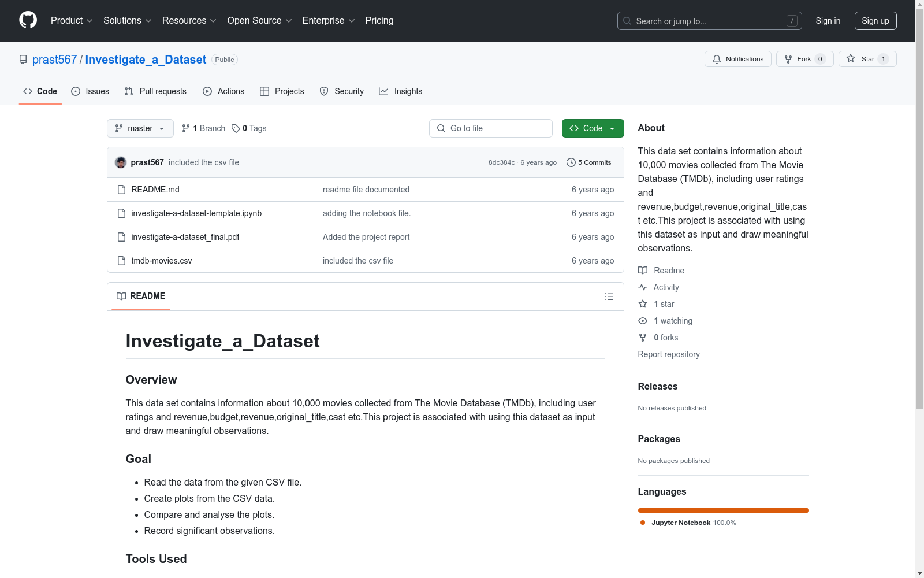Screen dimensions: 924x578
Task: Click the tag icon next to Tags
Action: click(x=236, y=128)
